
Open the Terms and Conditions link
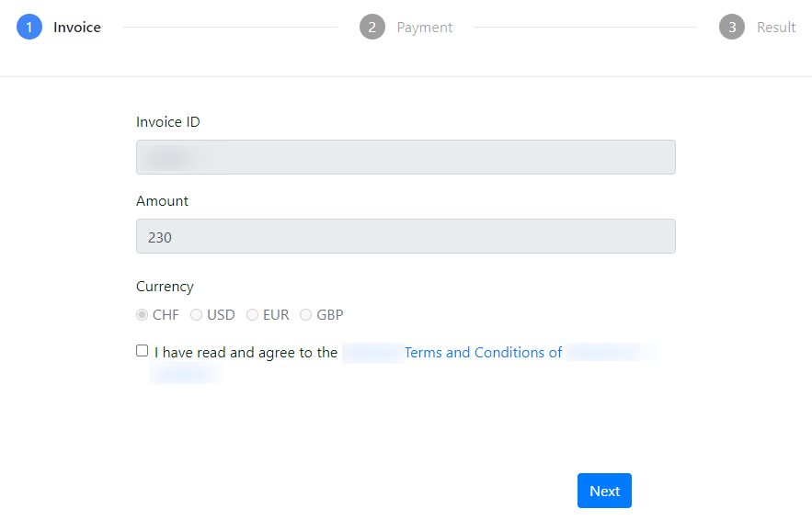point(483,353)
